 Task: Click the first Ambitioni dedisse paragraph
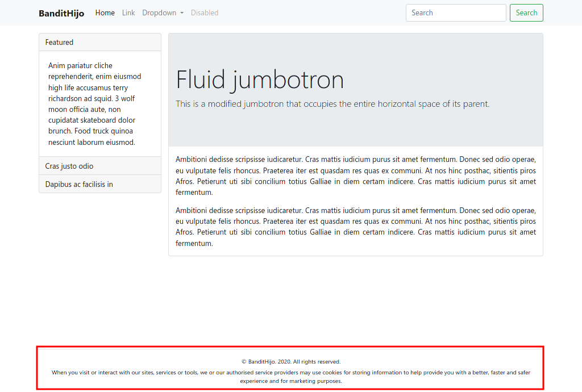click(x=355, y=176)
